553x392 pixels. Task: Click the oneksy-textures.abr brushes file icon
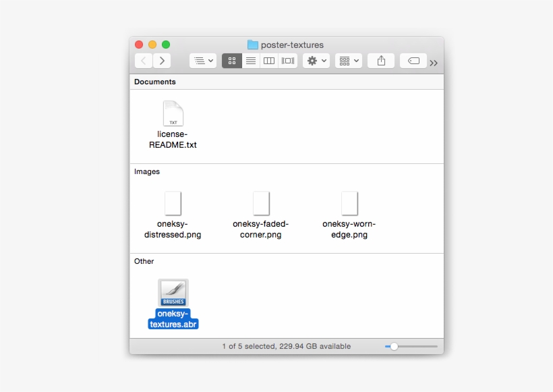[x=173, y=293]
